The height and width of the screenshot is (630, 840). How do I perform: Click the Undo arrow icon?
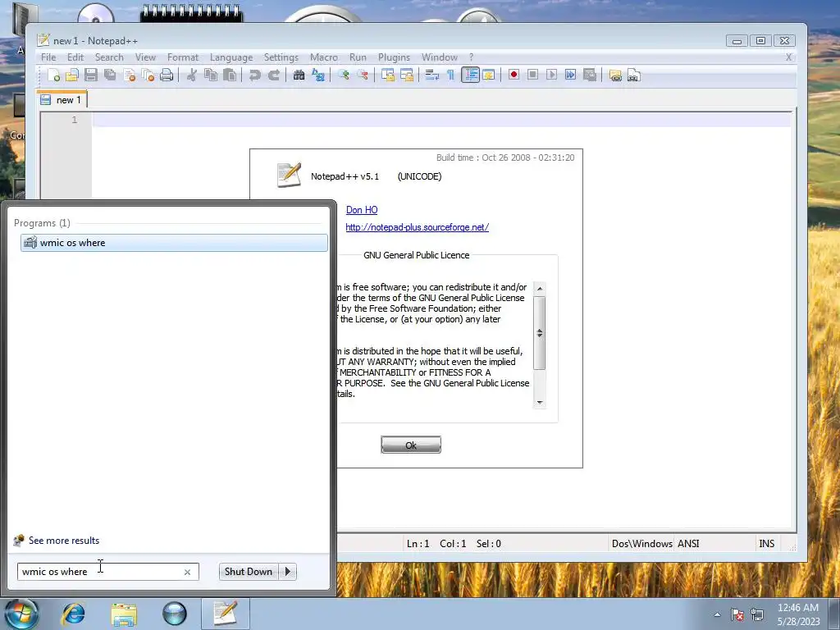click(254, 75)
